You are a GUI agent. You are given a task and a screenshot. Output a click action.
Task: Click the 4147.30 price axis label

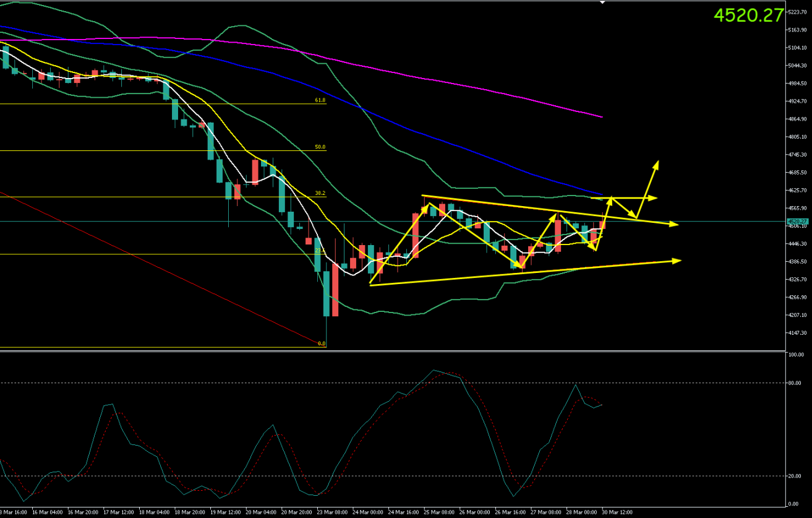point(798,333)
